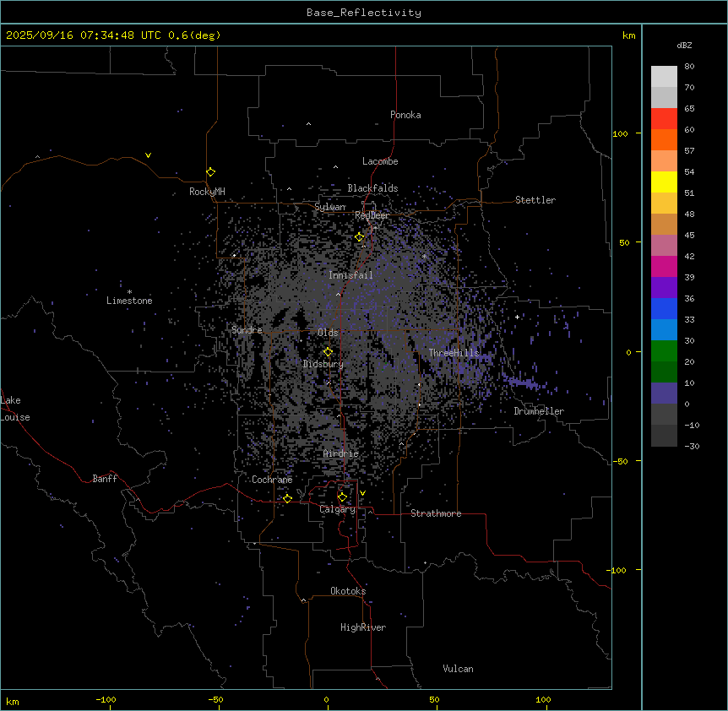The height and width of the screenshot is (711, 728).
Task: Click the Sundre label
Action: pyautogui.click(x=247, y=330)
